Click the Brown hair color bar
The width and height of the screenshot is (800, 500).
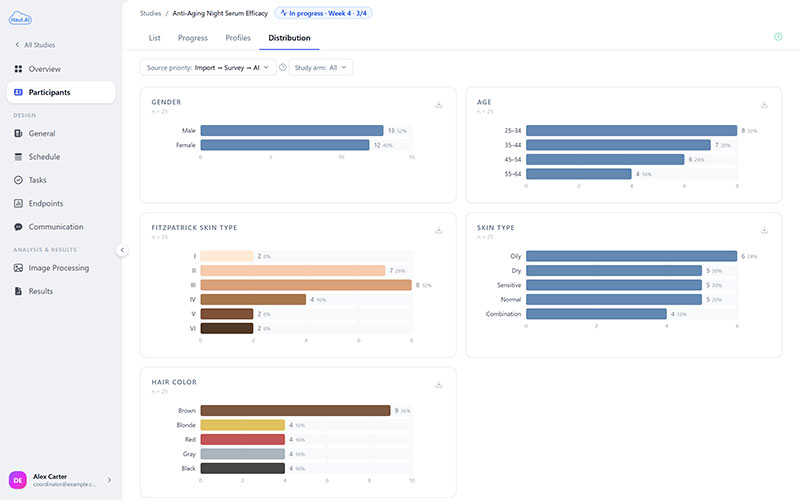point(295,410)
